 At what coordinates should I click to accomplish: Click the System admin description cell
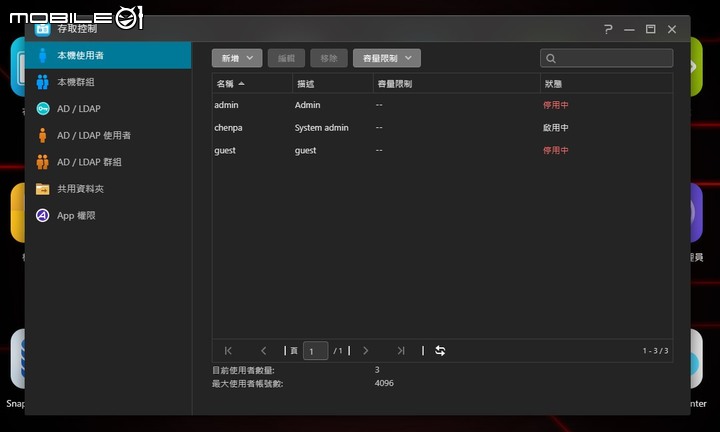[x=321, y=128]
